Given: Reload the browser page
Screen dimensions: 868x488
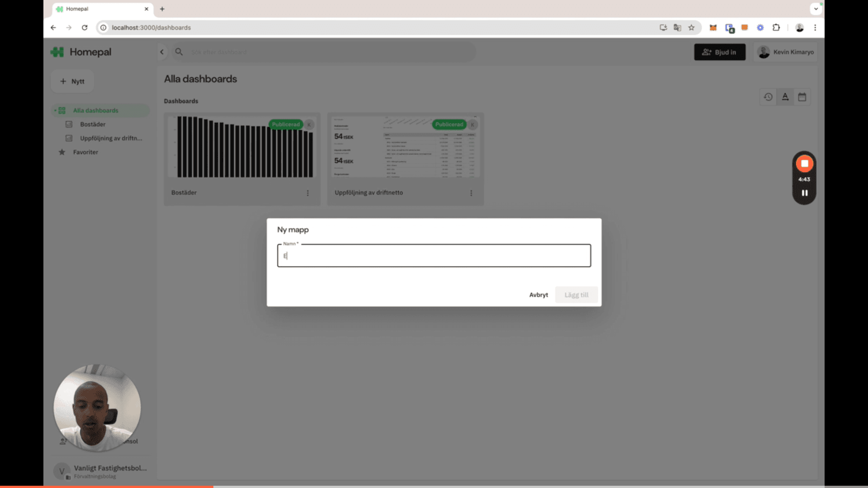Looking at the screenshot, I should (85, 28).
